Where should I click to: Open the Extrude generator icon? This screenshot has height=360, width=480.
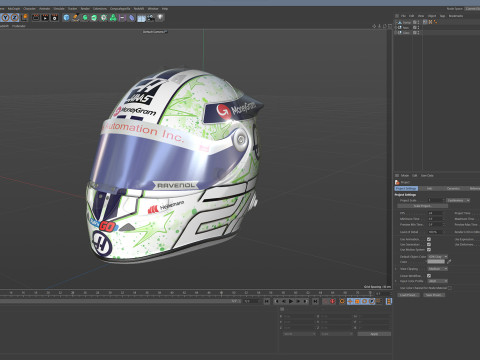94,17
